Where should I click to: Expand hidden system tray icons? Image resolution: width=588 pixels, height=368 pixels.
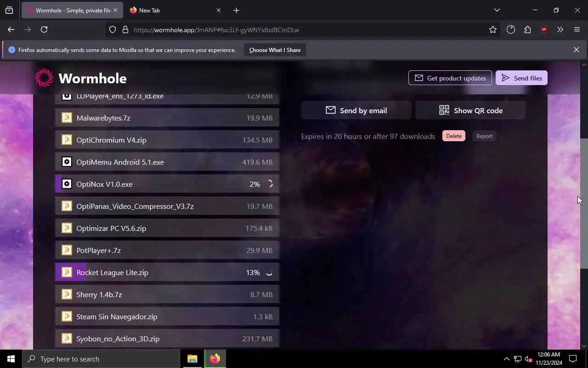coord(506,359)
